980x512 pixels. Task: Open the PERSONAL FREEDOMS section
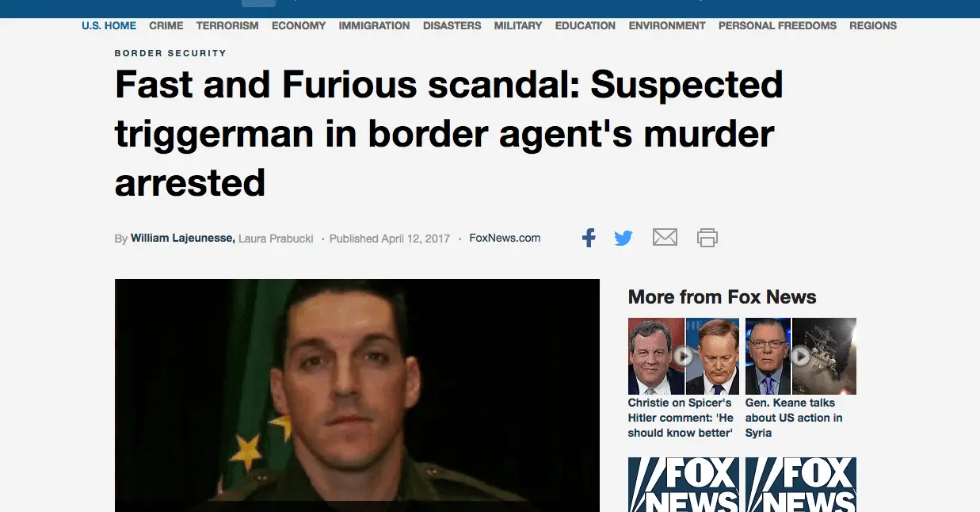point(777,25)
